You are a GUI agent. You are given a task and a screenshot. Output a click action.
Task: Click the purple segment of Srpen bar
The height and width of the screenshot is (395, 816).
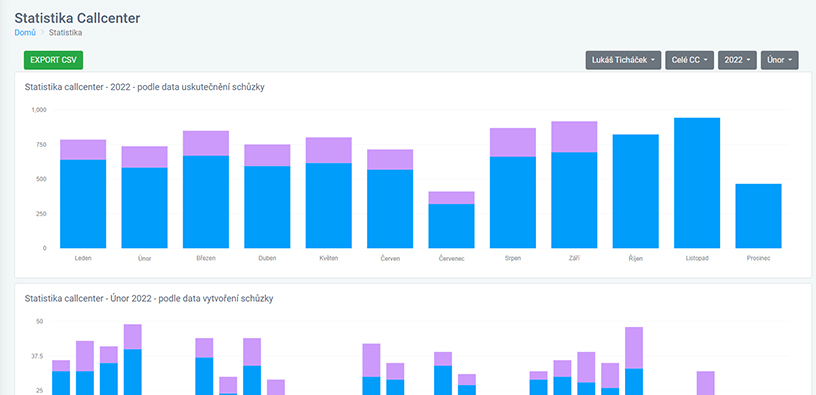(x=513, y=142)
